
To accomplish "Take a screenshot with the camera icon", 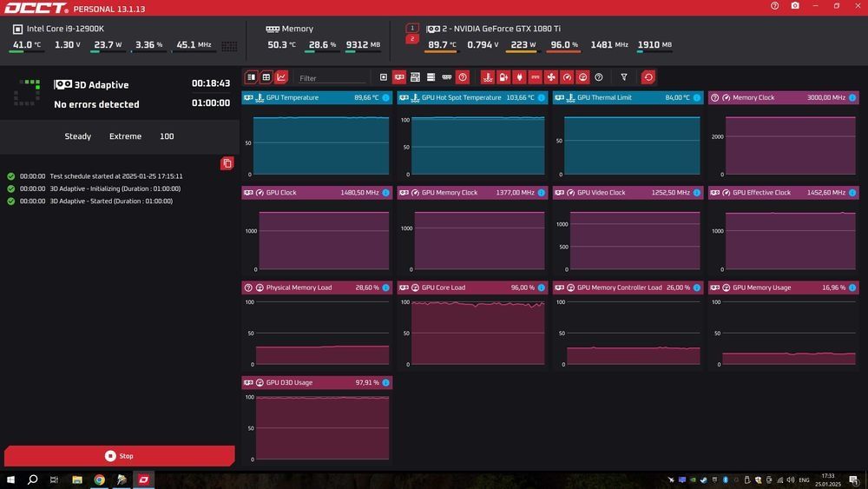I will 795,5.
